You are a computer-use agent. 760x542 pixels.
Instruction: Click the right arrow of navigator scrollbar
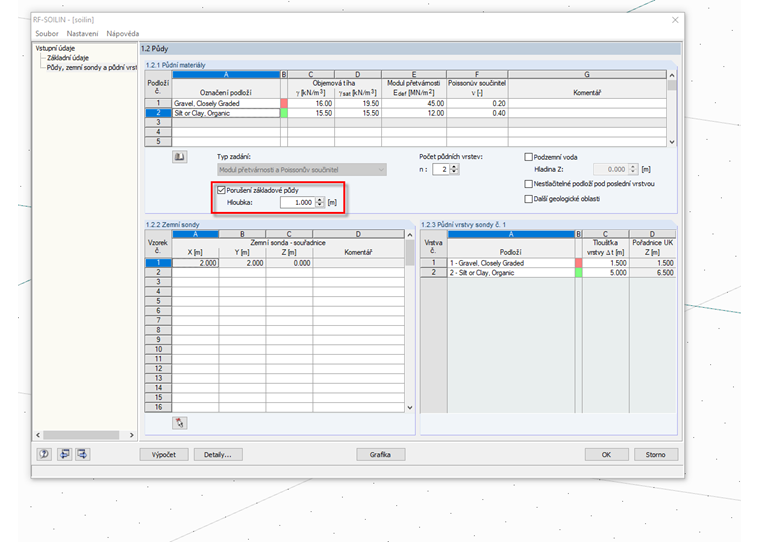click(x=131, y=435)
